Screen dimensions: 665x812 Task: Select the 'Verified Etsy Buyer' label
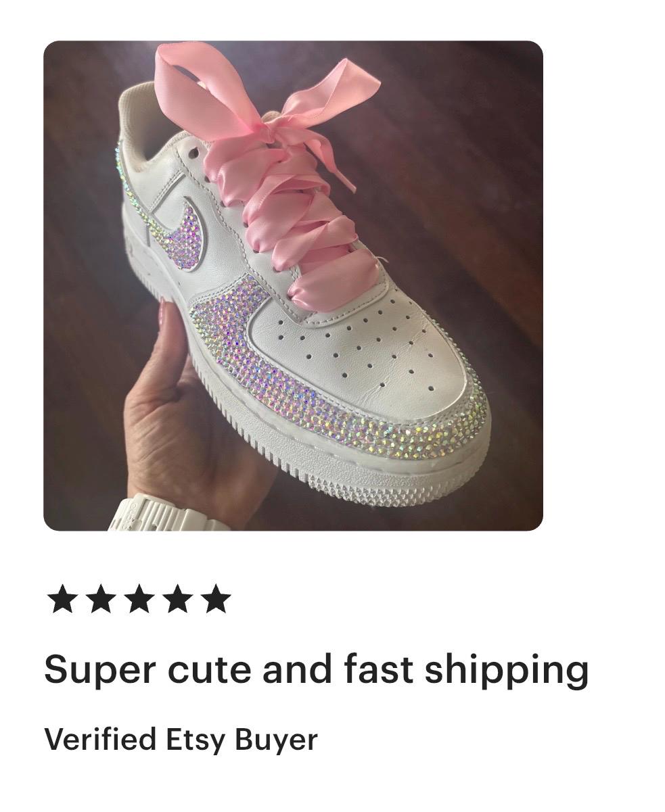[x=181, y=740]
